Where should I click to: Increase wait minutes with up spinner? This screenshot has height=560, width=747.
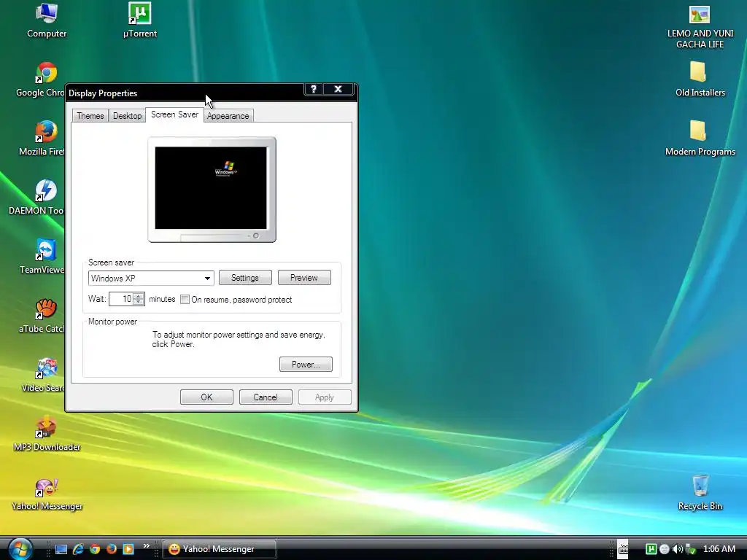[x=139, y=296]
